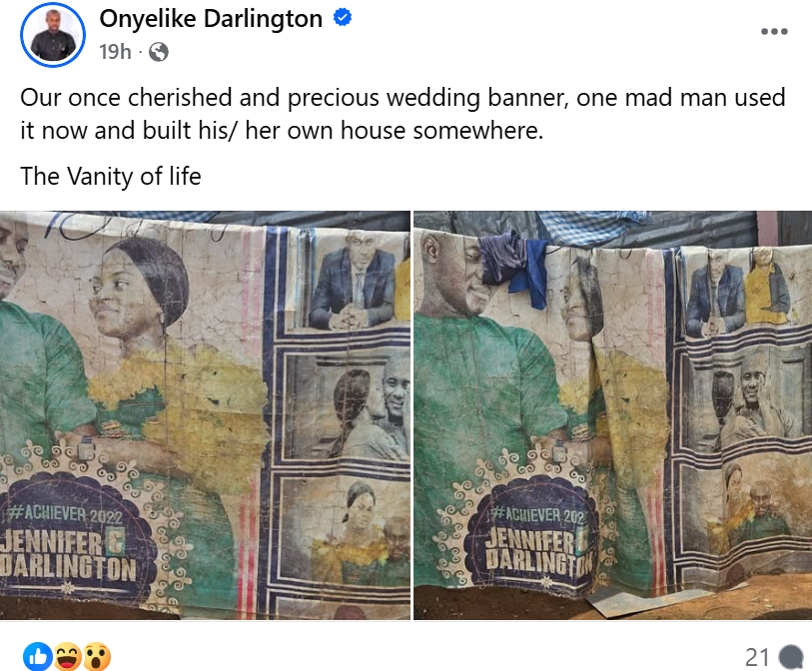Click the Wow surprised reaction icon

click(97, 656)
